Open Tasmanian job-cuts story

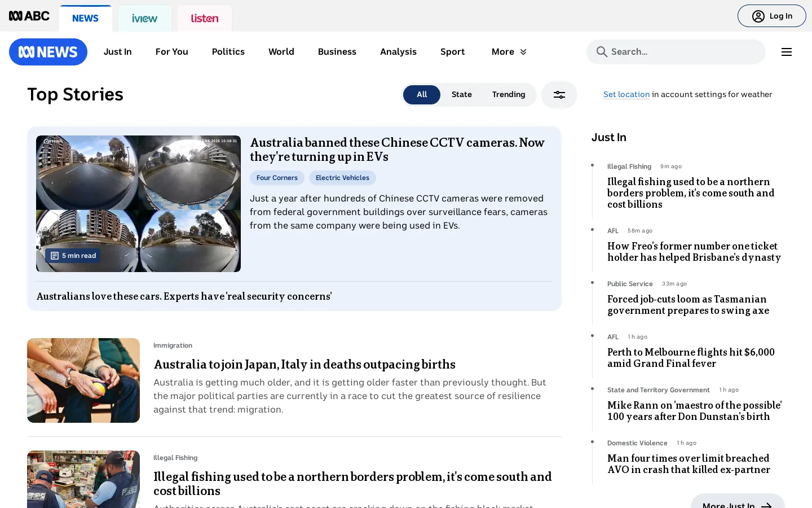(688, 305)
